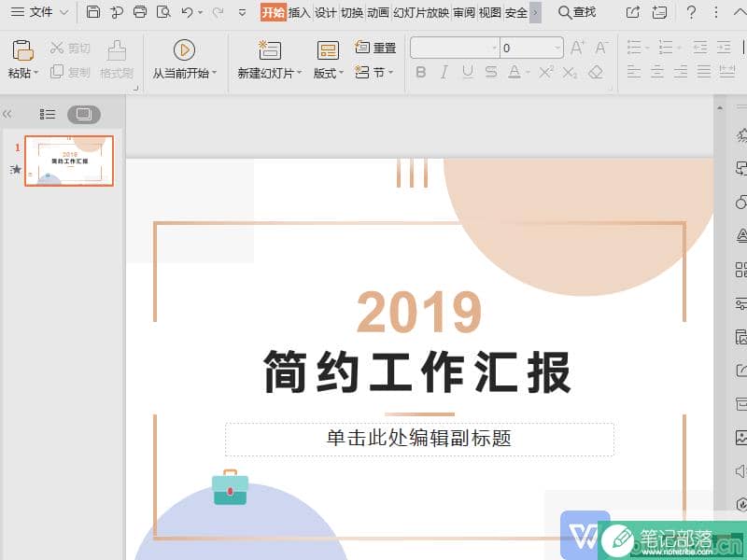Click the 查找 search button
This screenshot has height=560, width=747.
[577, 12]
